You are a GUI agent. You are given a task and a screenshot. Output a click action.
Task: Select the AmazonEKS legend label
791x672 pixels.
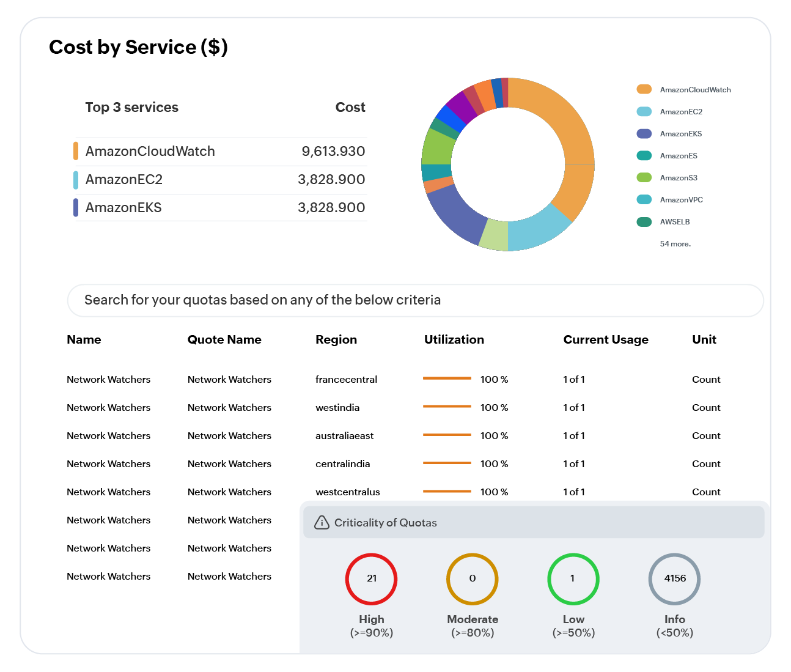coord(681,133)
